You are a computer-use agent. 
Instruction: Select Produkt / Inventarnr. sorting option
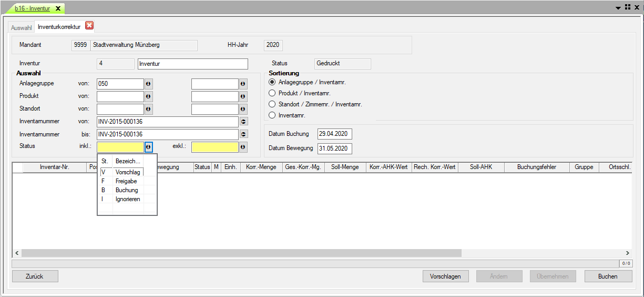(272, 93)
